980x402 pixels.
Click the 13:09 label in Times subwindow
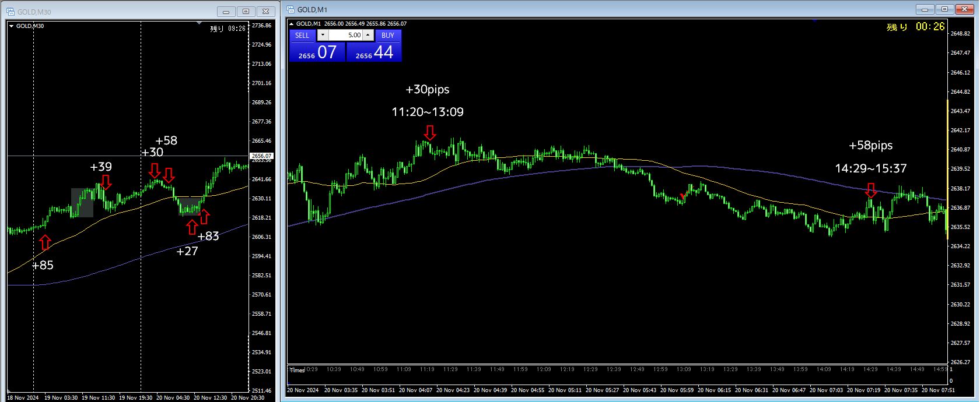pyautogui.click(x=684, y=369)
